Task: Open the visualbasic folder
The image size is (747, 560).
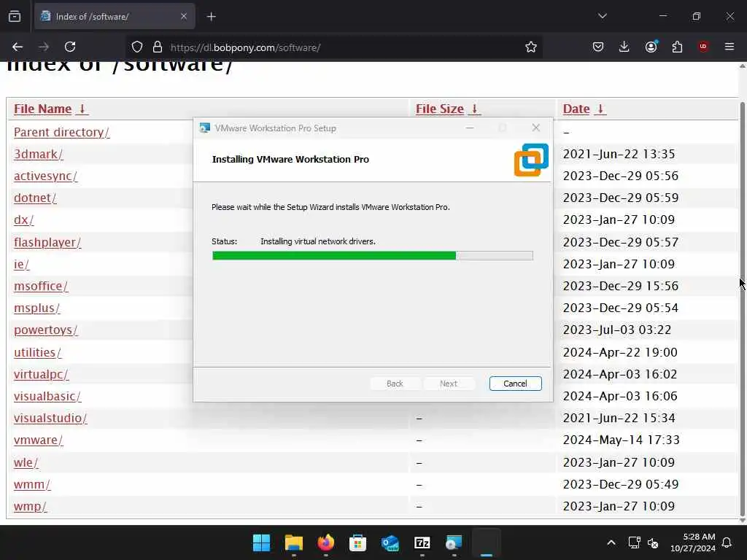Action: [47, 396]
